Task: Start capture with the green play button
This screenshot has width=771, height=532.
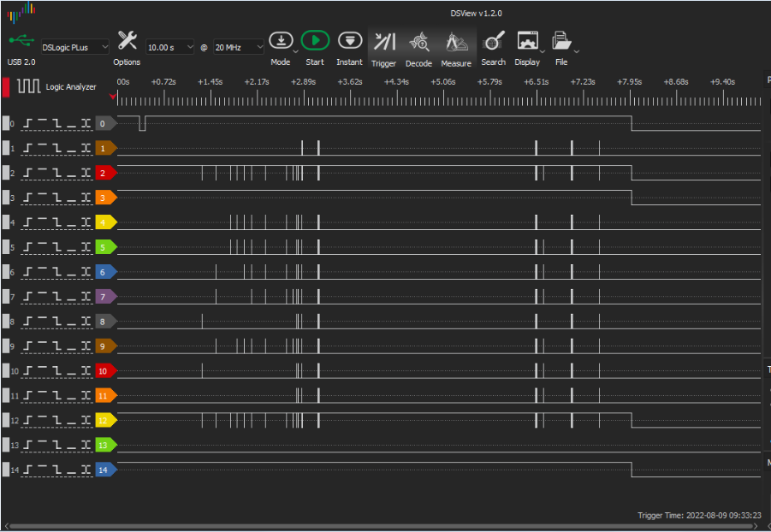Action: point(315,41)
